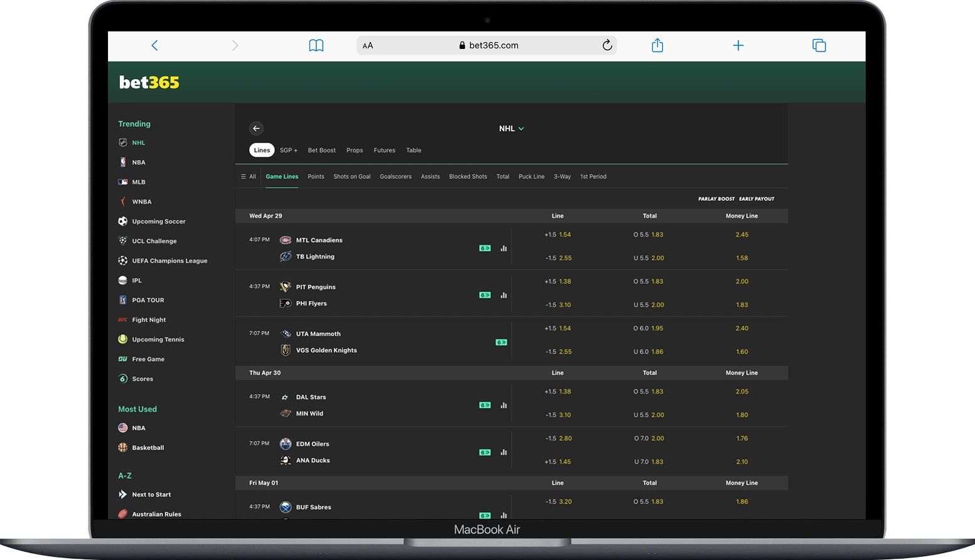Select the Points market tab

tap(316, 176)
